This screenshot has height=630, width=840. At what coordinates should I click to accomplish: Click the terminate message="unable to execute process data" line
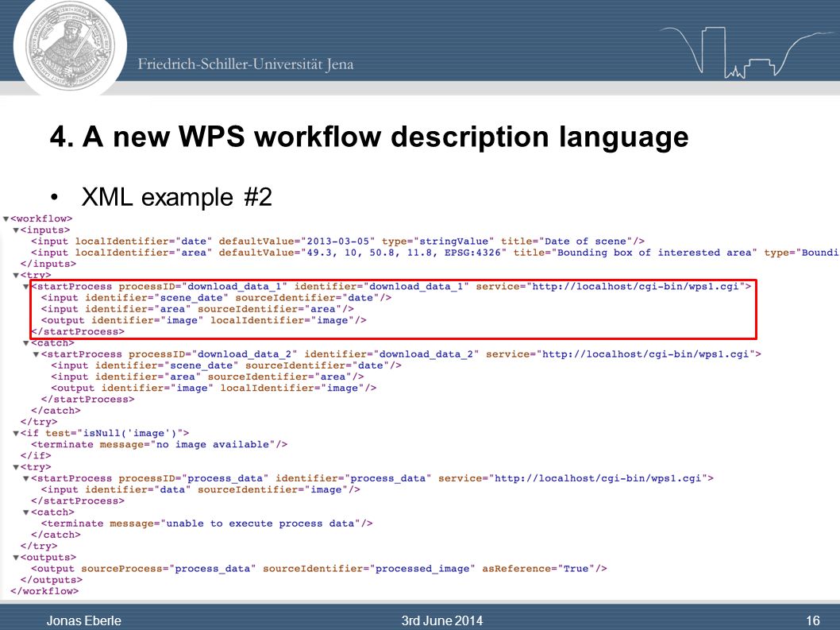(x=206, y=524)
